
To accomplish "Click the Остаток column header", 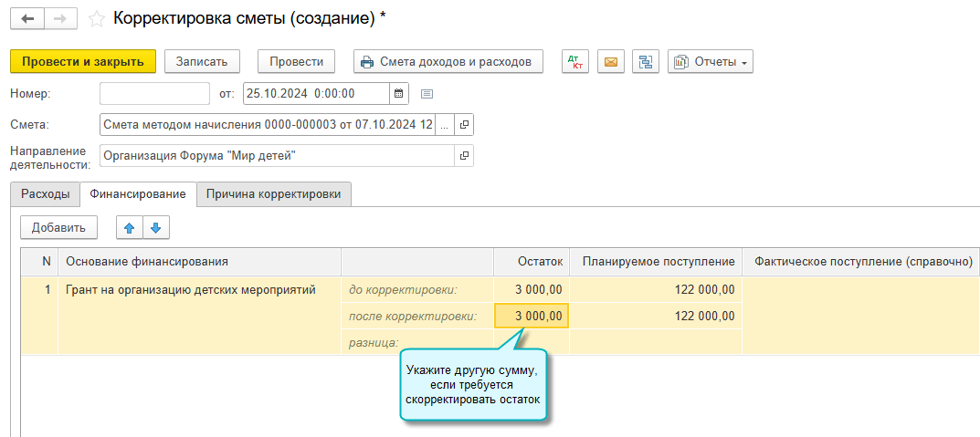I will pyautogui.click(x=532, y=262).
